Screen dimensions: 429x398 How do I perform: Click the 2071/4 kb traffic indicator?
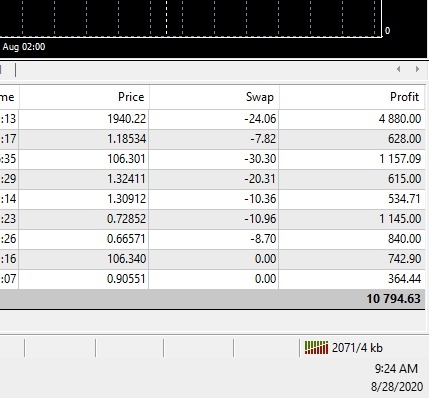[357, 348]
